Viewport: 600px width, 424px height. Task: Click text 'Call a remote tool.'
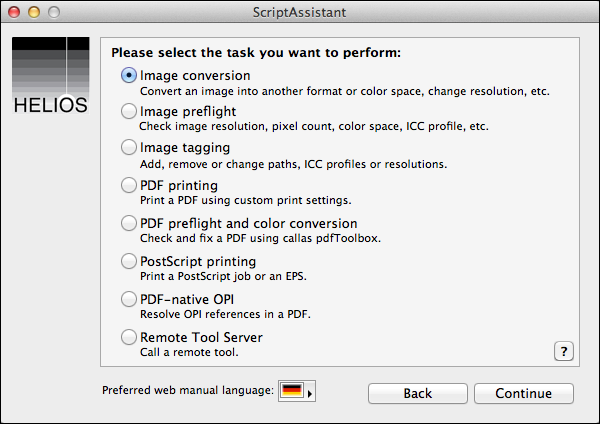(189, 352)
